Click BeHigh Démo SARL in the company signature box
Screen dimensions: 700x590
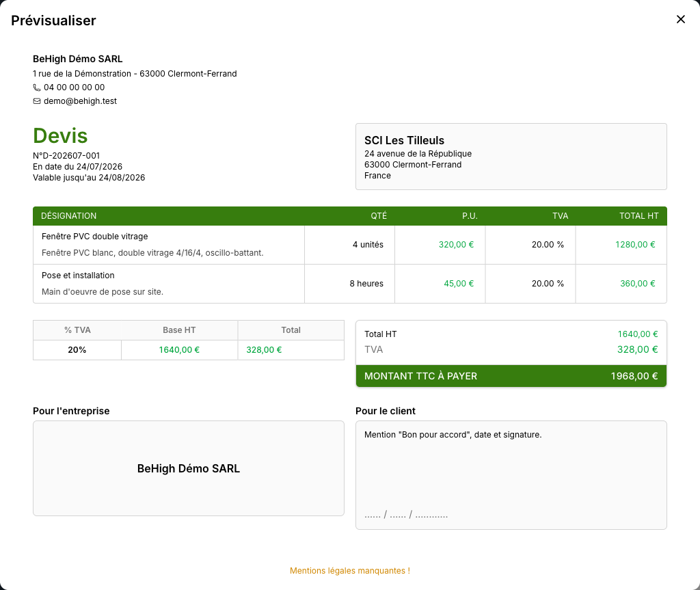[189, 468]
